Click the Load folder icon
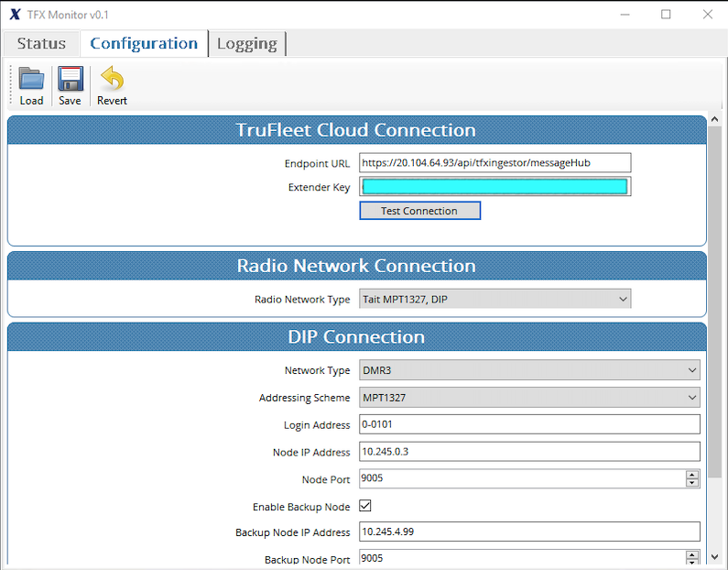 pos(31,79)
